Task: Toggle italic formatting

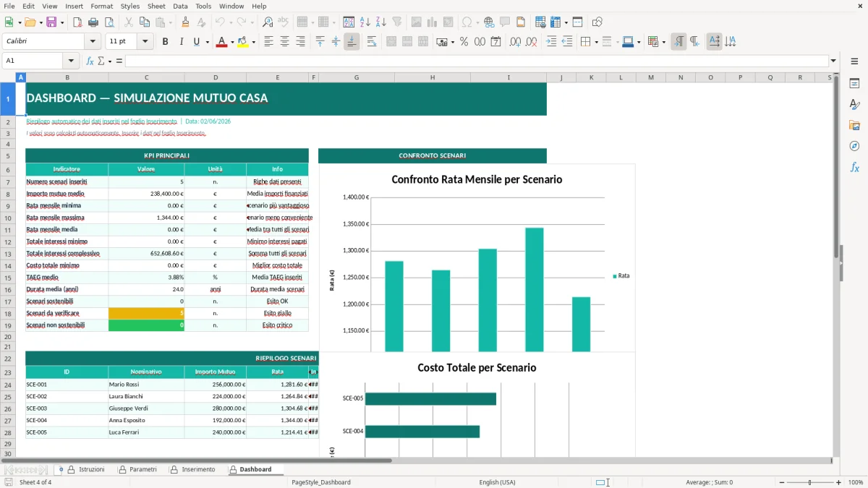Action: click(181, 42)
